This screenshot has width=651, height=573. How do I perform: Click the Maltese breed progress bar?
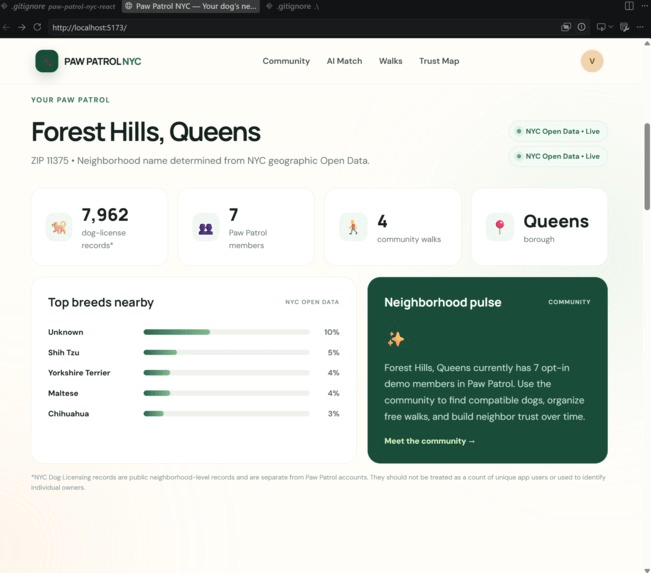pos(226,393)
